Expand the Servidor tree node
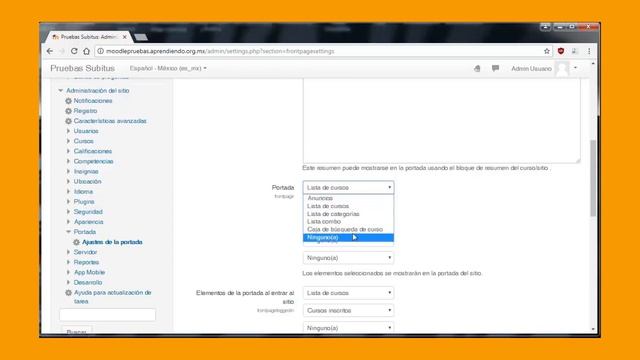The width and height of the screenshot is (640, 360). coord(68,252)
